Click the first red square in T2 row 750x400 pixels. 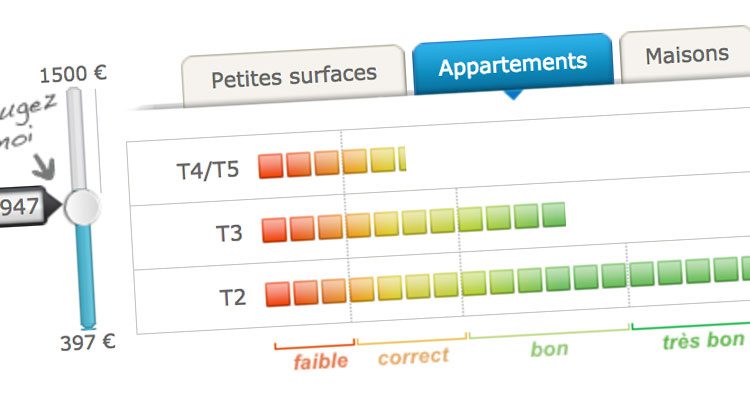(278, 294)
